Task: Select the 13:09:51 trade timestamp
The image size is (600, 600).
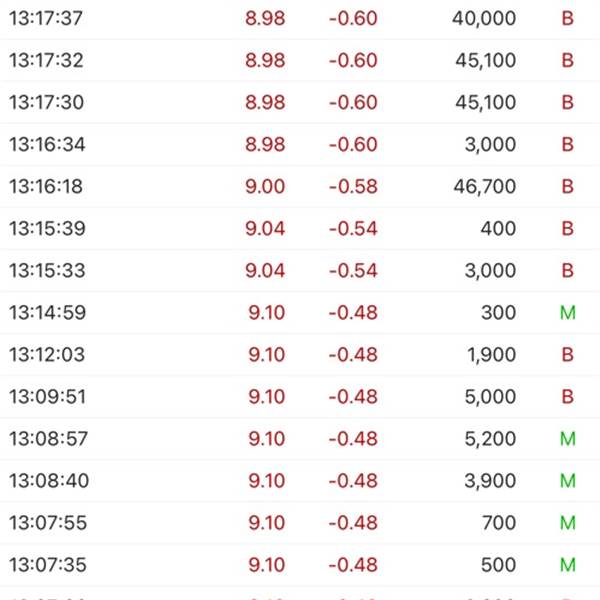Action: (46, 396)
